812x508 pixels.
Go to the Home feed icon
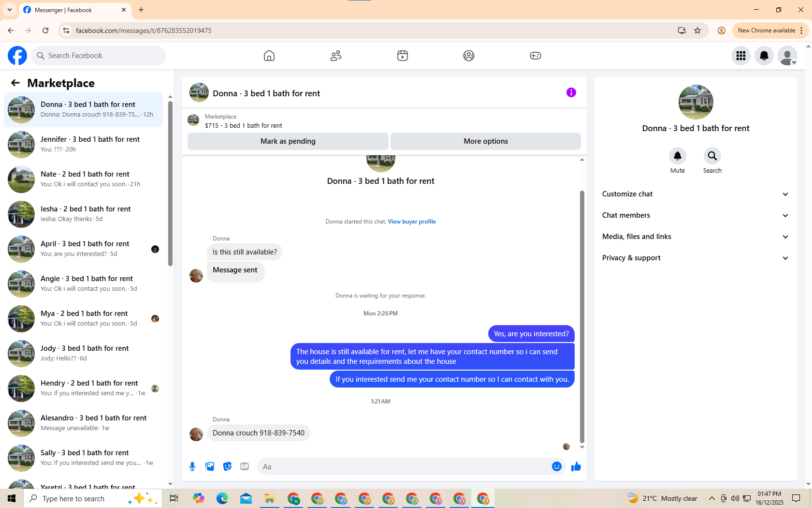tap(269, 56)
